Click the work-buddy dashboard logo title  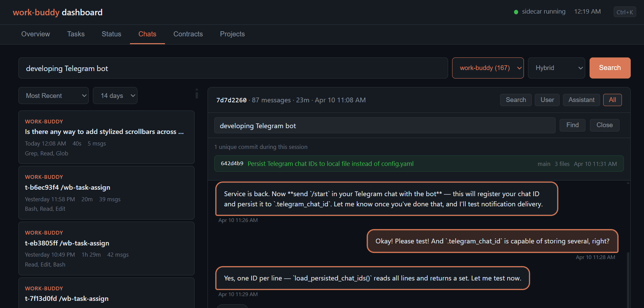pos(57,12)
